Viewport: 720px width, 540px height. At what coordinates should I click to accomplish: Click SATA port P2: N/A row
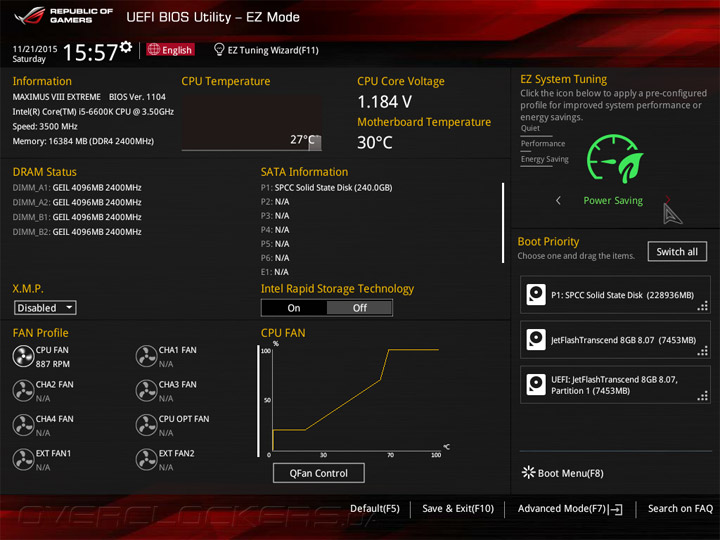pyautogui.click(x=275, y=202)
